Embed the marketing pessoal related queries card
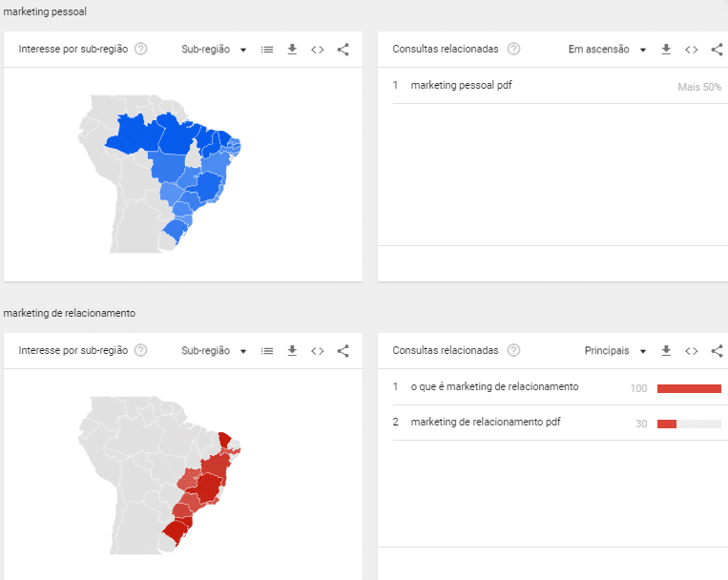Screen dimensions: 728x580 [692, 50]
